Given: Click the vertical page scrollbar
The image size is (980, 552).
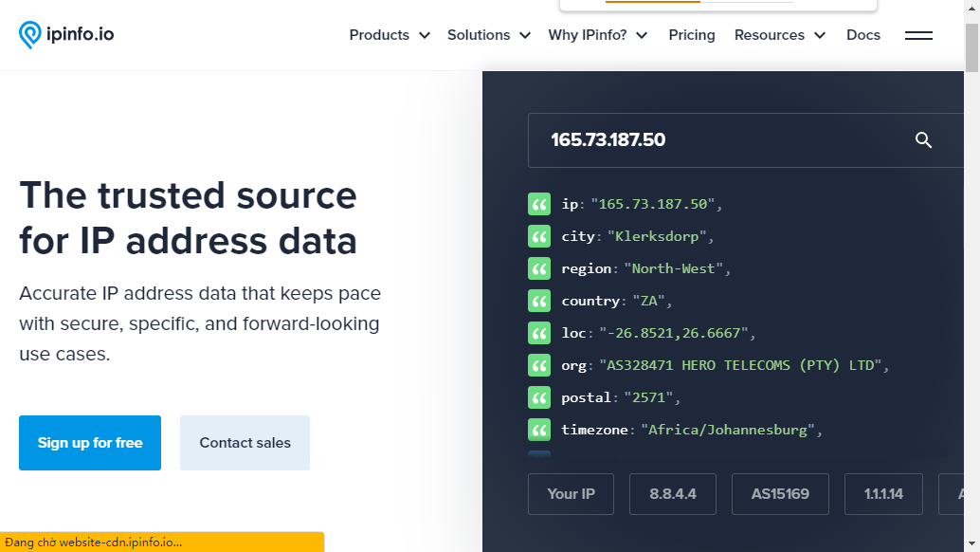Looking at the screenshot, I should 971,285.
